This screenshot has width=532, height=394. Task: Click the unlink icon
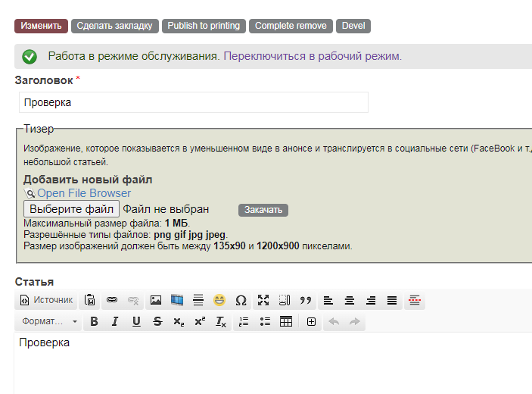click(133, 300)
